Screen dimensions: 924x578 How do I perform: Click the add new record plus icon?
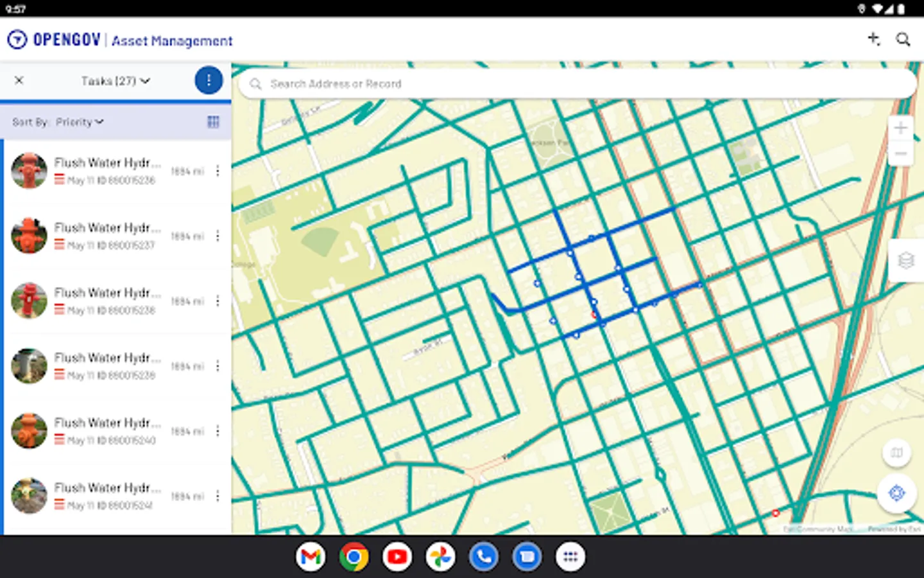(873, 39)
